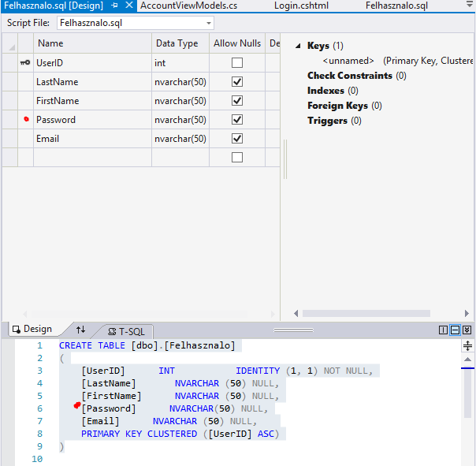Uncheck Allow Nulls for LastName
The image size is (476, 466).
237,82
